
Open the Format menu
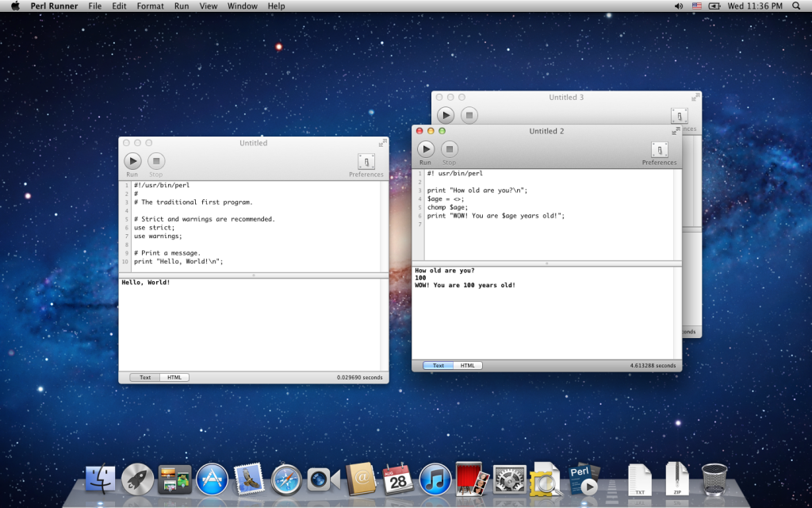[150, 6]
